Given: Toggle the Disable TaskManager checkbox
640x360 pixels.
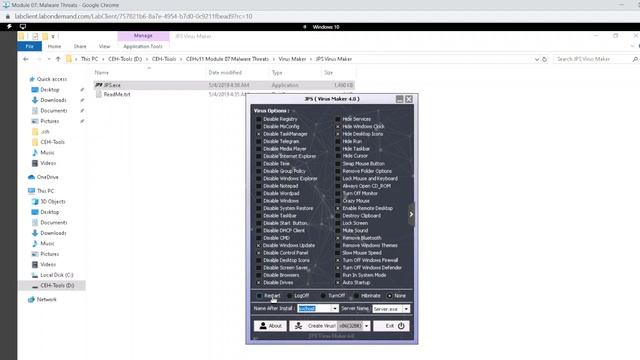Looking at the screenshot, I should (x=258, y=134).
